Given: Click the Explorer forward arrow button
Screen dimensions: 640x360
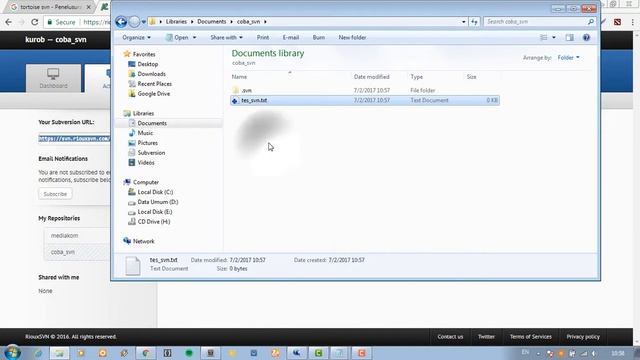Looking at the screenshot, I should point(134,22).
